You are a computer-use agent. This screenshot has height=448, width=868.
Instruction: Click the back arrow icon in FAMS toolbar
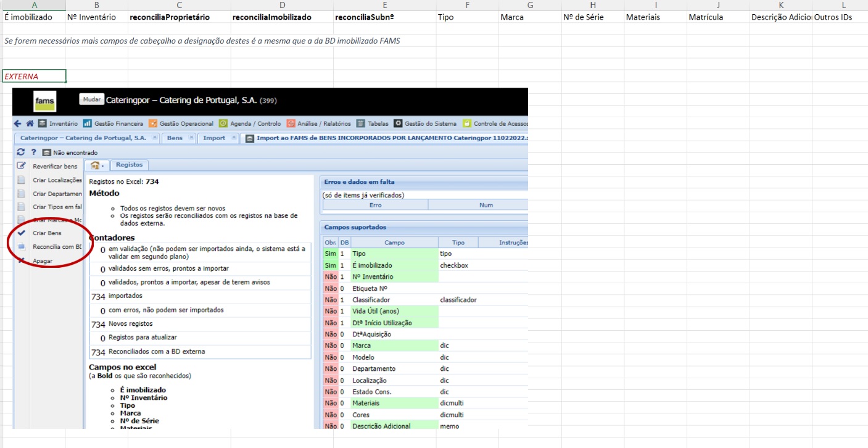(18, 123)
